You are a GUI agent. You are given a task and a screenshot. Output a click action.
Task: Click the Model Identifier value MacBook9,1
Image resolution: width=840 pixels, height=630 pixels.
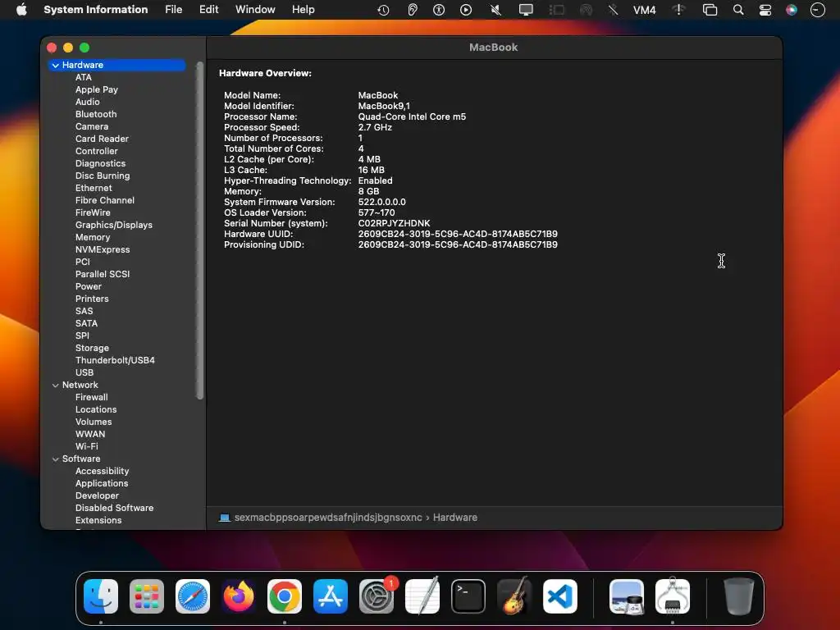[384, 106]
